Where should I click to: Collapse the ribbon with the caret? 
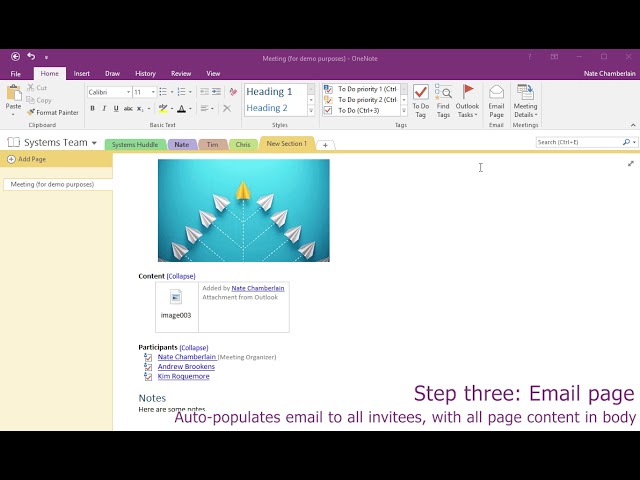click(633, 125)
